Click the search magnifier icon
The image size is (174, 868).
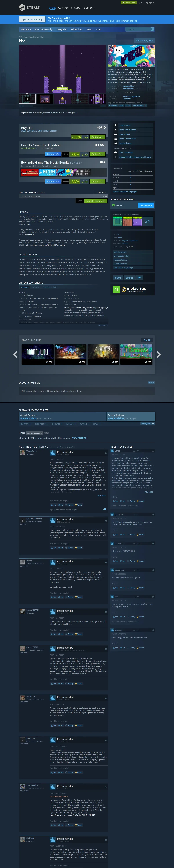[x=152, y=29]
